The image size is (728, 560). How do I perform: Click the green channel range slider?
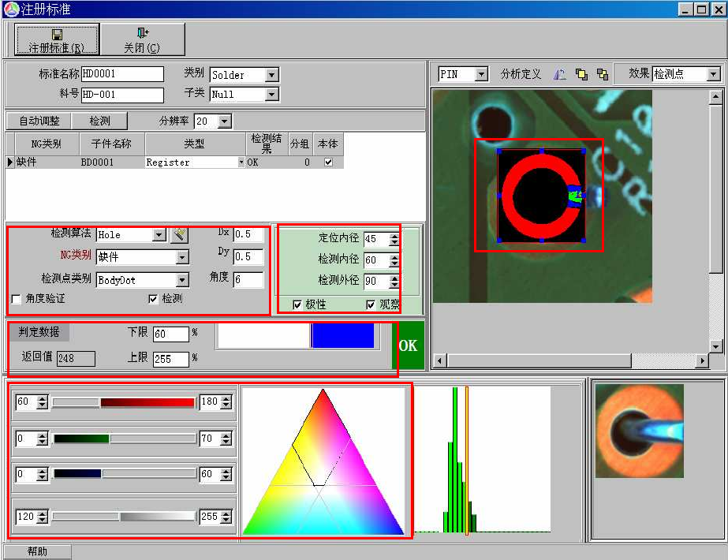(124, 439)
